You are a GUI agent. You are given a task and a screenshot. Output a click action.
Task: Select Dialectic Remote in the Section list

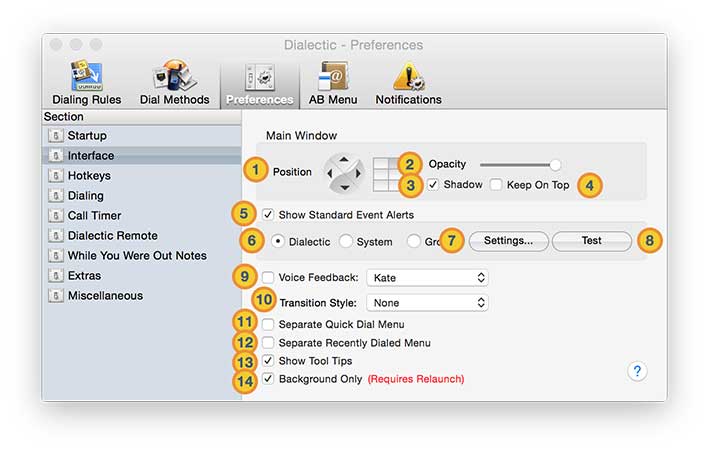click(142, 235)
